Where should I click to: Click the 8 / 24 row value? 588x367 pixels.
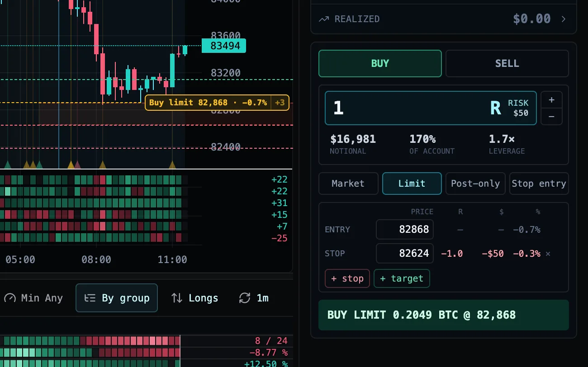tap(271, 341)
